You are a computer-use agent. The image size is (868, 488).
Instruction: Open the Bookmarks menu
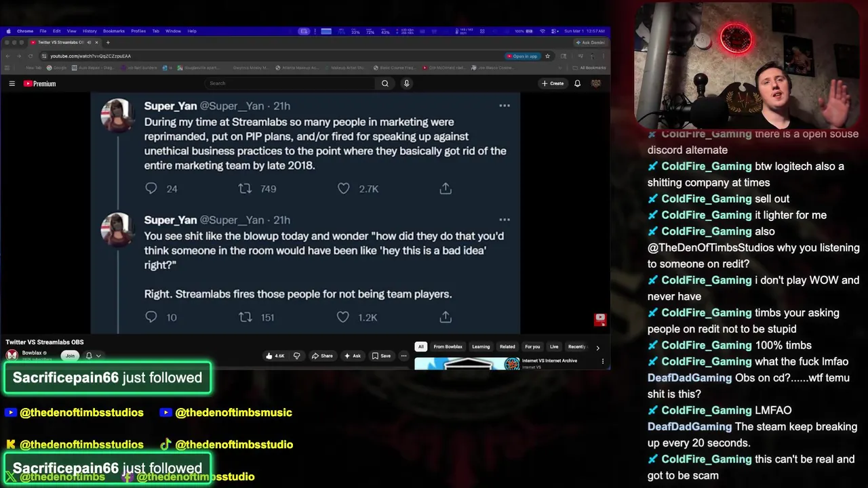114,31
